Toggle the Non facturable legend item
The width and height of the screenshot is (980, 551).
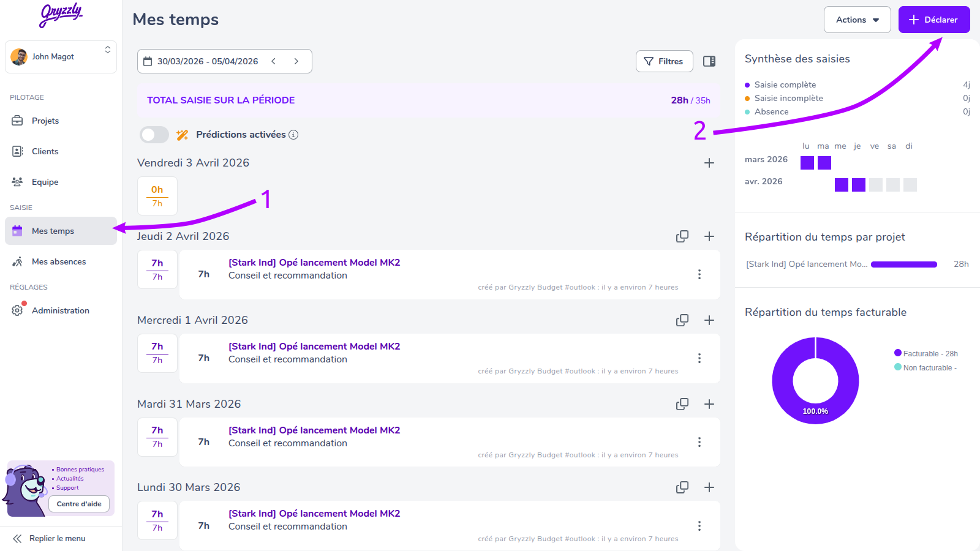click(x=925, y=368)
